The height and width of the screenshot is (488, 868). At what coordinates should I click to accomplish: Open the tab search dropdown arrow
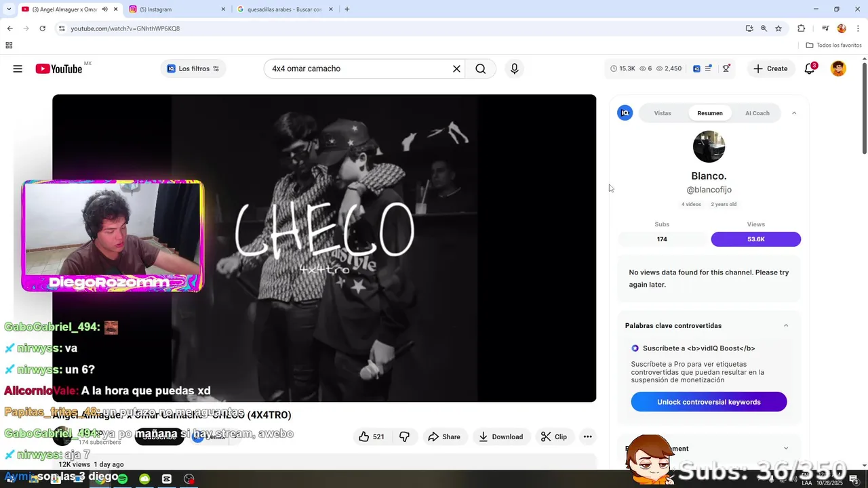point(9,9)
